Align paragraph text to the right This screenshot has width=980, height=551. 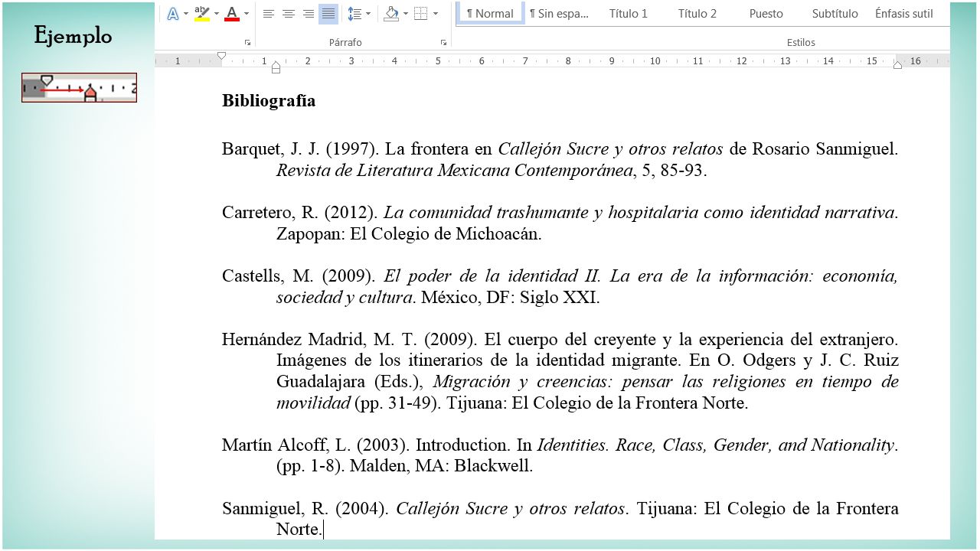pos(309,13)
